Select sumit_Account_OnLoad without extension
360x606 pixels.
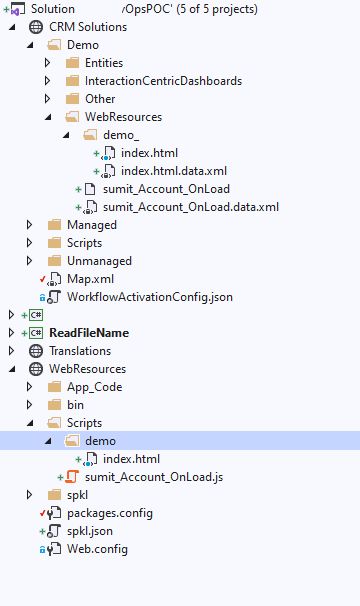pos(166,189)
